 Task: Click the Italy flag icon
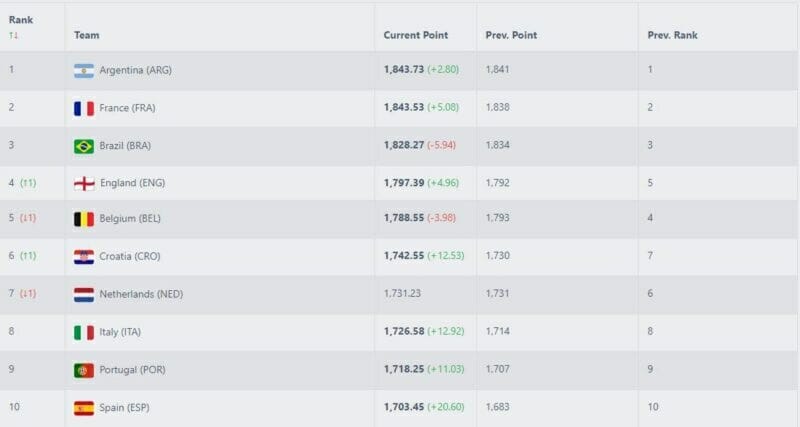click(x=84, y=332)
